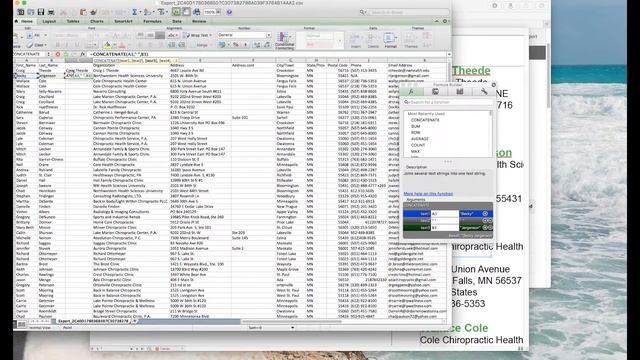The image size is (640, 360).
Task: Click the Themes ribbon icon
Action: [x=410, y=40]
